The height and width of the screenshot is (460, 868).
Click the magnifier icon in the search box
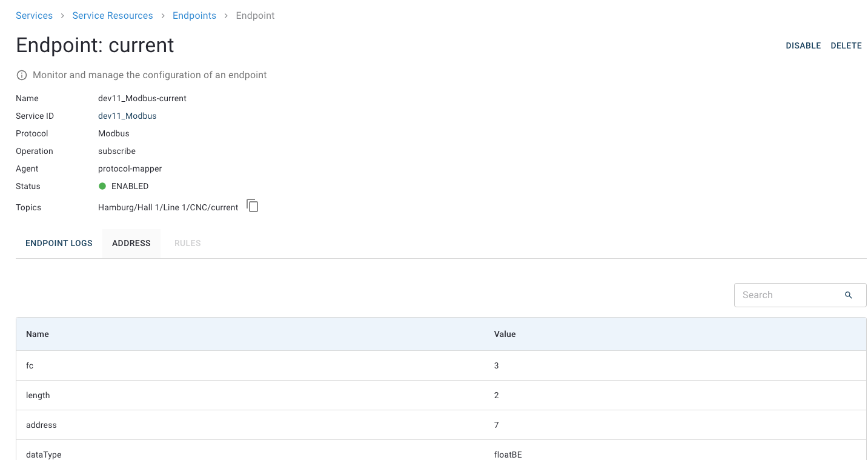pyautogui.click(x=848, y=295)
